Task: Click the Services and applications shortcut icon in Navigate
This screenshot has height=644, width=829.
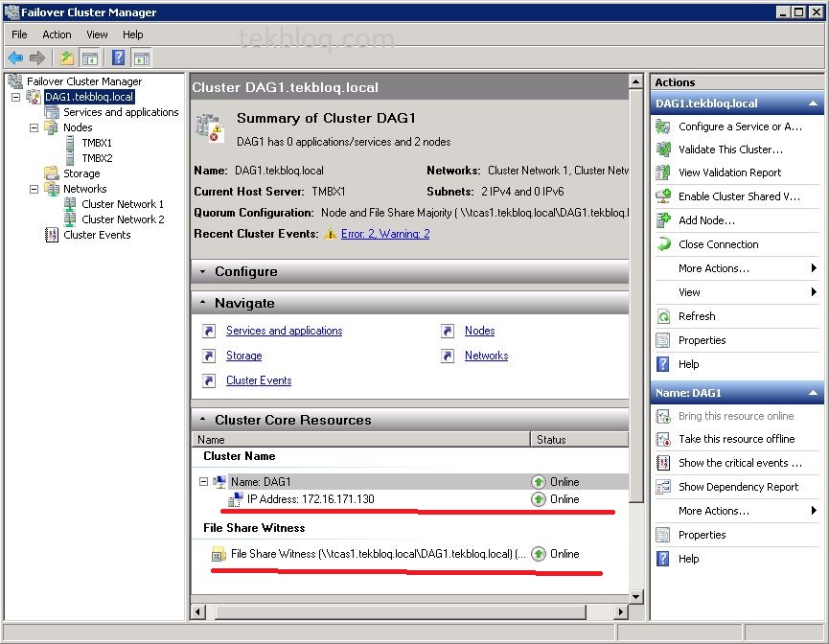Action: [x=209, y=331]
